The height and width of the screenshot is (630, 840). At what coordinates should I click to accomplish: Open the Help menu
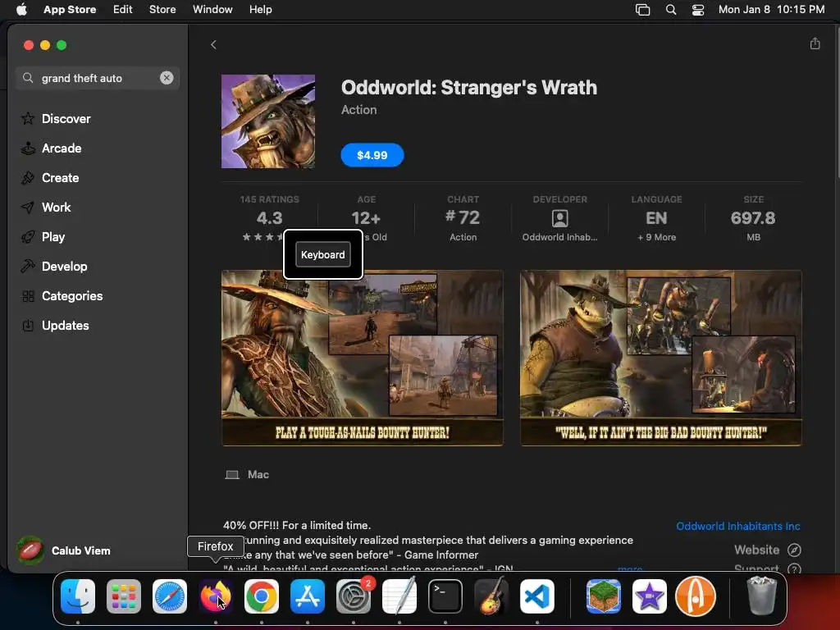coord(260,9)
